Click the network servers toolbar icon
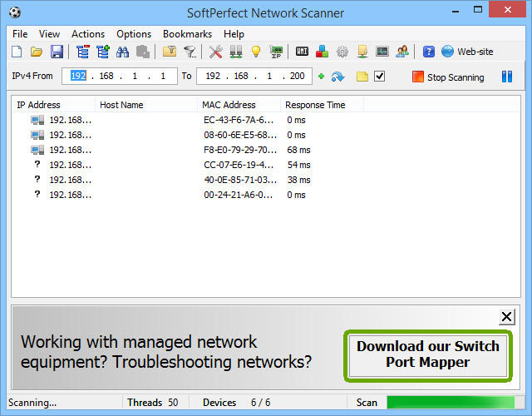The height and width of the screenshot is (416, 532). 236,52
